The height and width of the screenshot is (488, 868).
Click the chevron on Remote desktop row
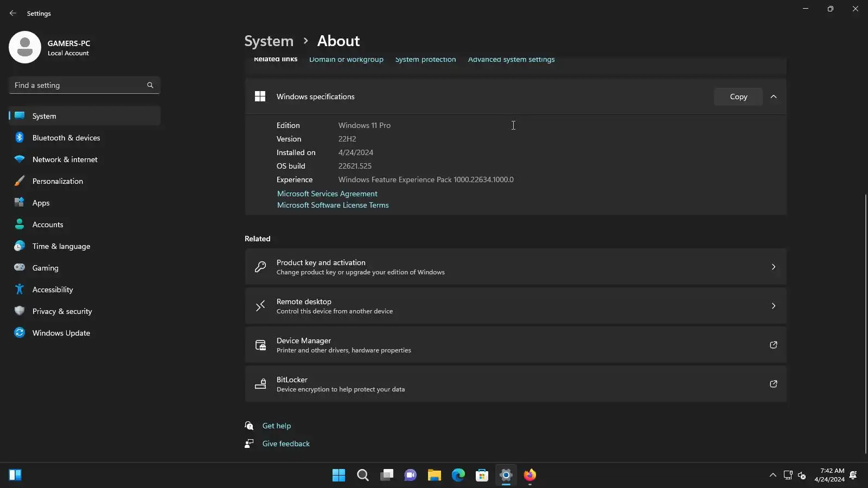pyautogui.click(x=774, y=306)
